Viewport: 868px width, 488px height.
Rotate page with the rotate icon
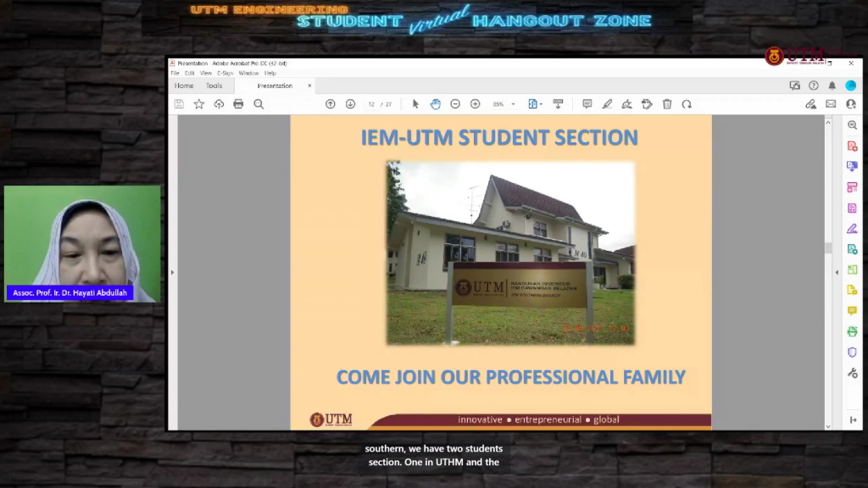687,104
